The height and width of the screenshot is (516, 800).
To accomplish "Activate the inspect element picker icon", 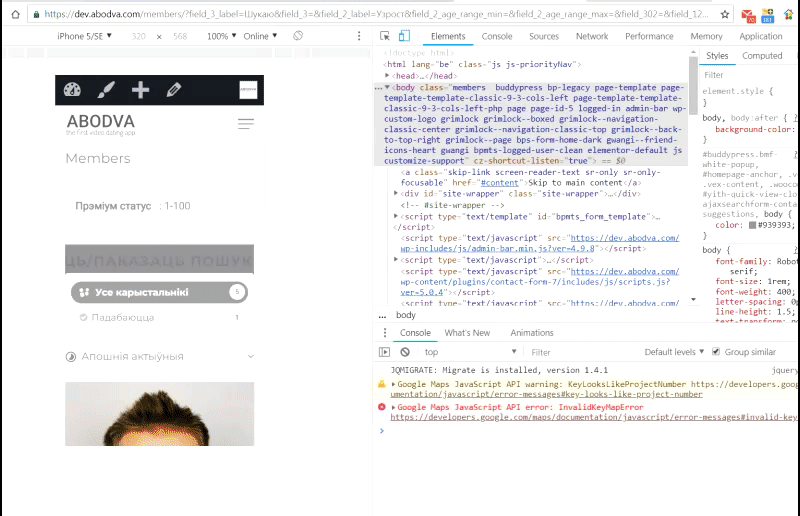I will pyautogui.click(x=385, y=36).
